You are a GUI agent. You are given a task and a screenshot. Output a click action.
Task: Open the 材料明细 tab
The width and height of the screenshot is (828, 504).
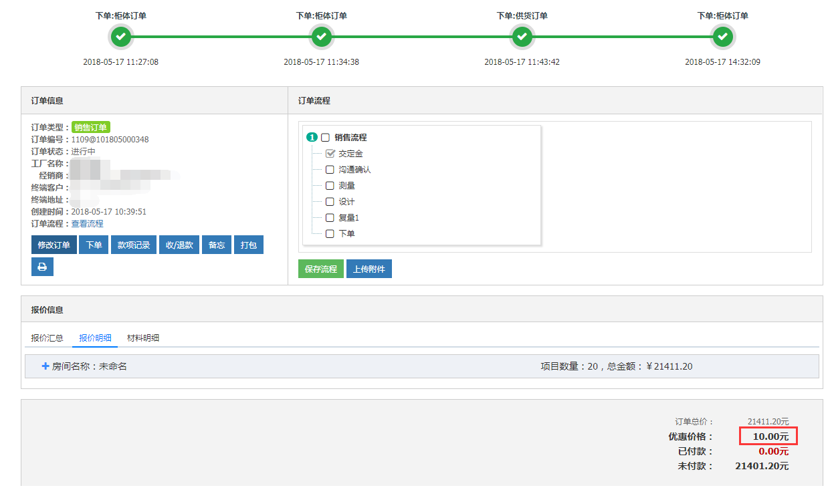point(143,338)
